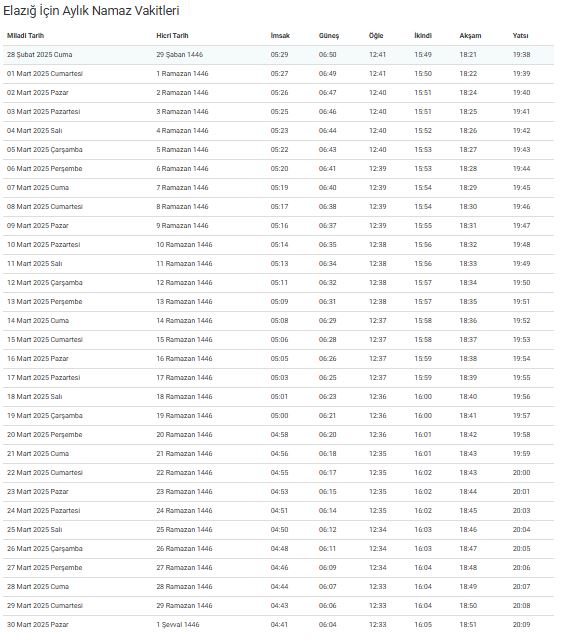Select the Güneş column header
The width and height of the screenshot is (561, 640).
(329, 36)
